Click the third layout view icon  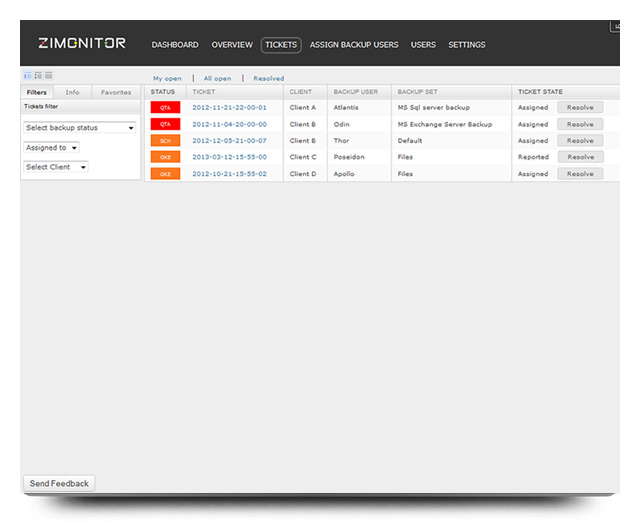coord(48,76)
